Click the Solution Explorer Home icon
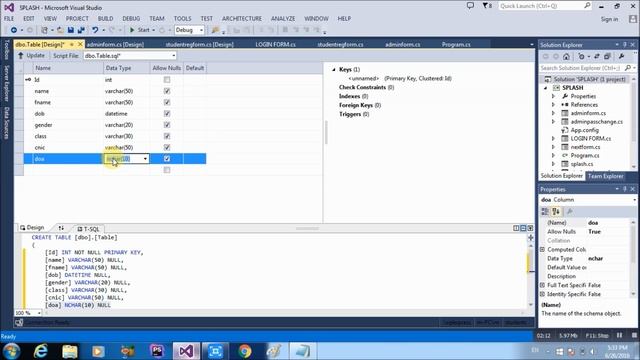The image size is (640, 360). 566,56
